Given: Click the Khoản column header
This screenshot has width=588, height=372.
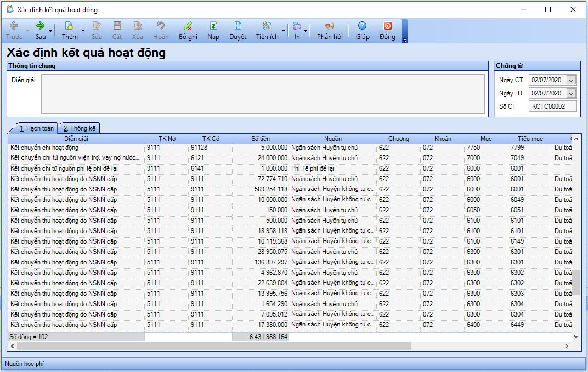Looking at the screenshot, I should point(443,139).
